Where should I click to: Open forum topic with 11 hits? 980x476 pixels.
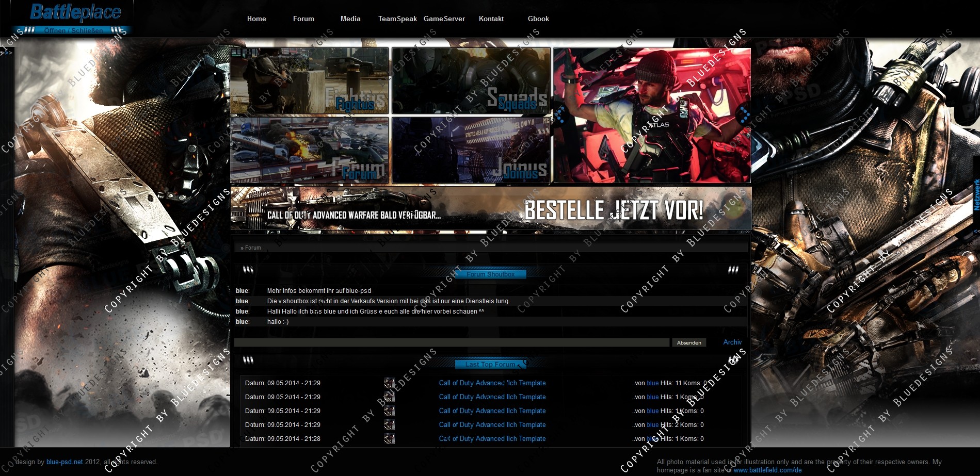click(492, 383)
